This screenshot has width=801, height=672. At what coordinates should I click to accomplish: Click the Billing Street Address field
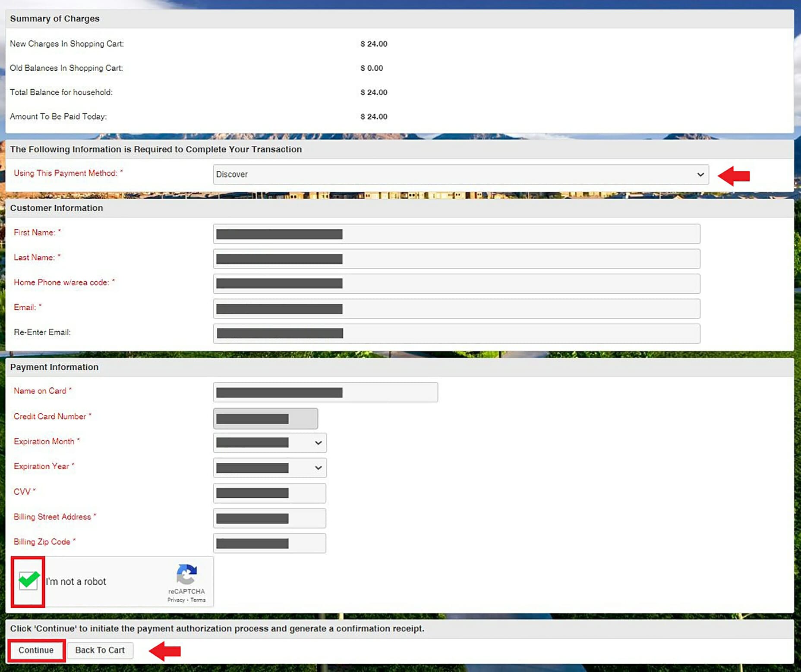click(x=269, y=518)
